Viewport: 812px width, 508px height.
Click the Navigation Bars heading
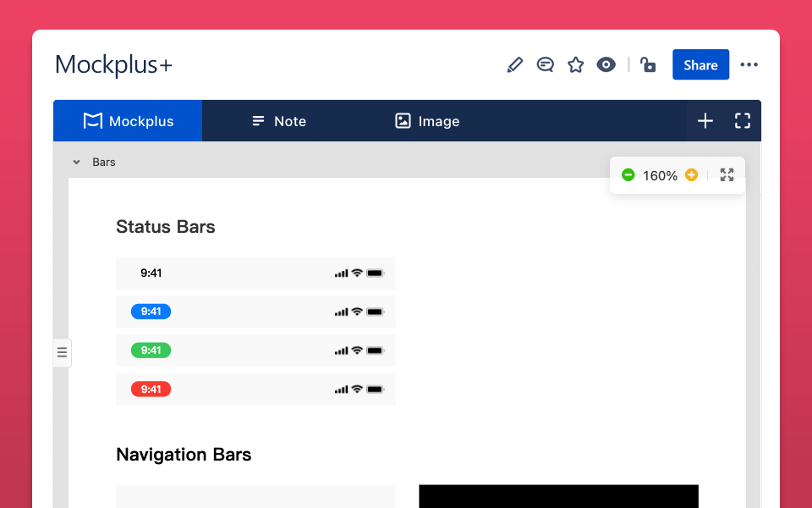click(x=184, y=455)
